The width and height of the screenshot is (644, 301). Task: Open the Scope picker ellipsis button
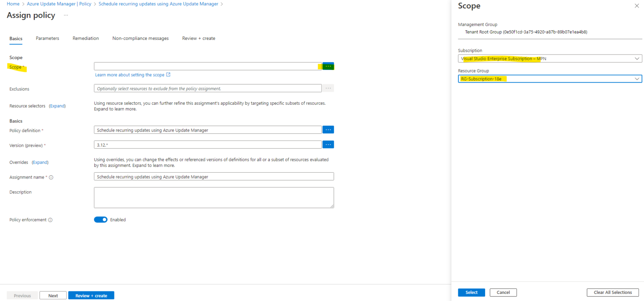tap(328, 66)
